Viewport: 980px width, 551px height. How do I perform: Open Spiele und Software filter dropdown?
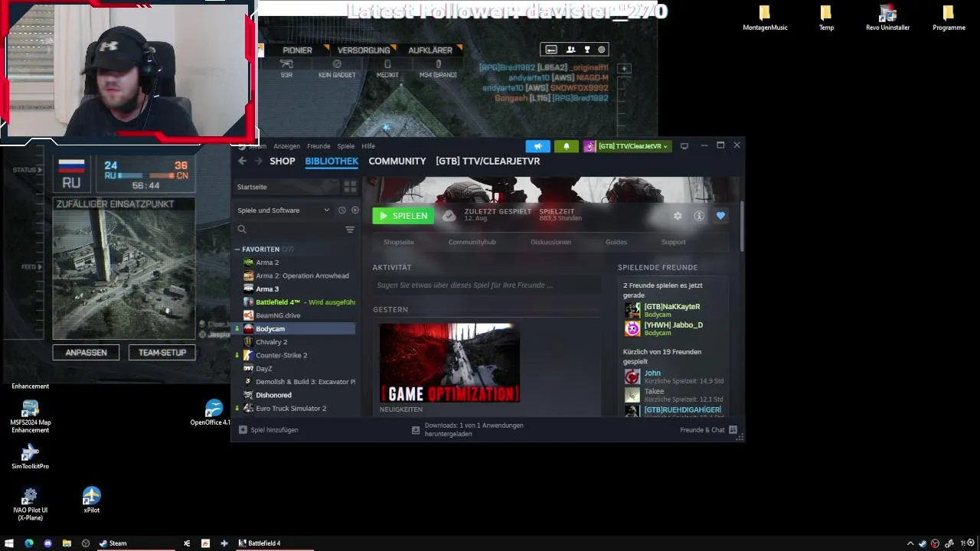click(x=283, y=210)
